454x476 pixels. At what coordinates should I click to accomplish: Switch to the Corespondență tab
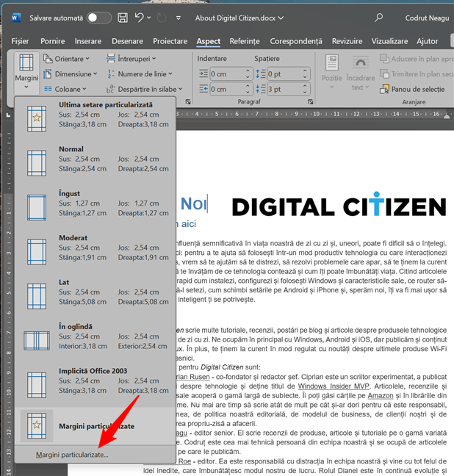click(x=296, y=41)
